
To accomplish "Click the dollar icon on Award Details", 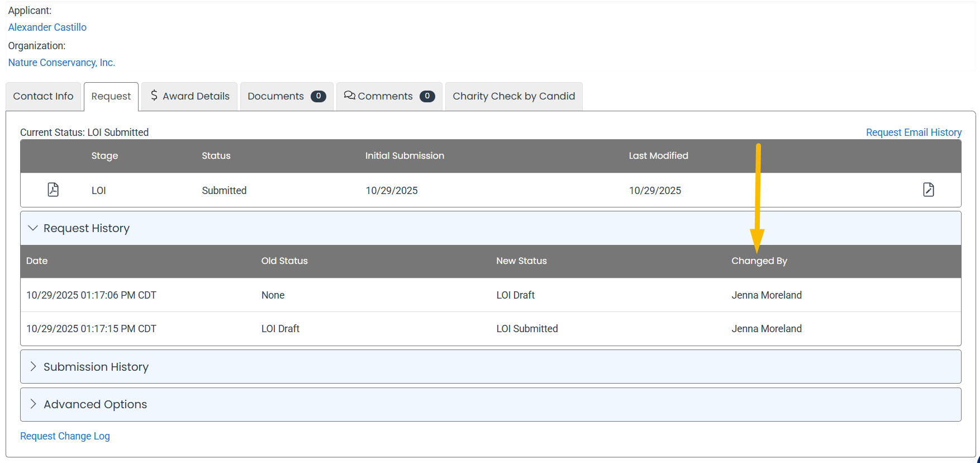I will (154, 96).
